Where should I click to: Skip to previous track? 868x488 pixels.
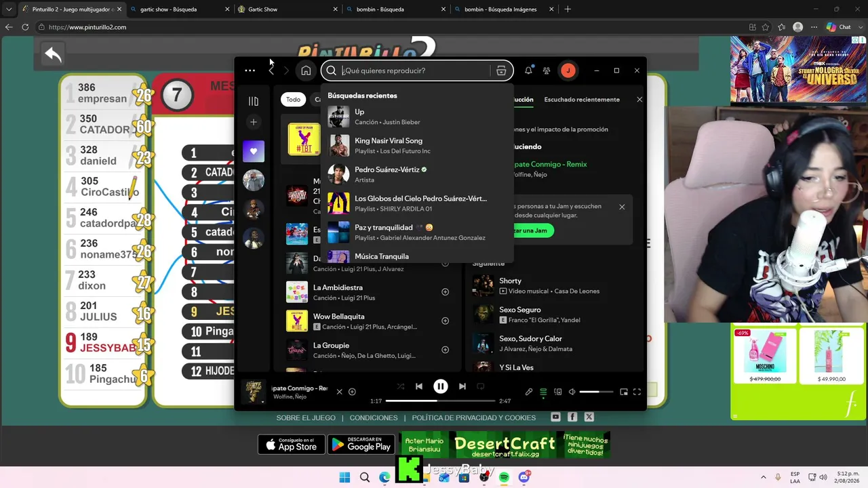coord(419,386)
